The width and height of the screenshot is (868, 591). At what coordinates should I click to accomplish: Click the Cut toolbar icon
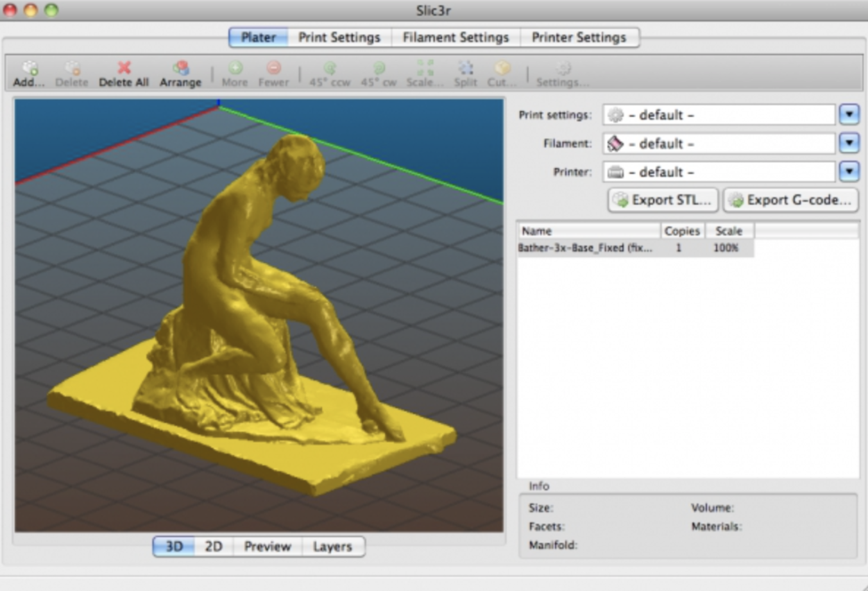(x=502, y=68)
